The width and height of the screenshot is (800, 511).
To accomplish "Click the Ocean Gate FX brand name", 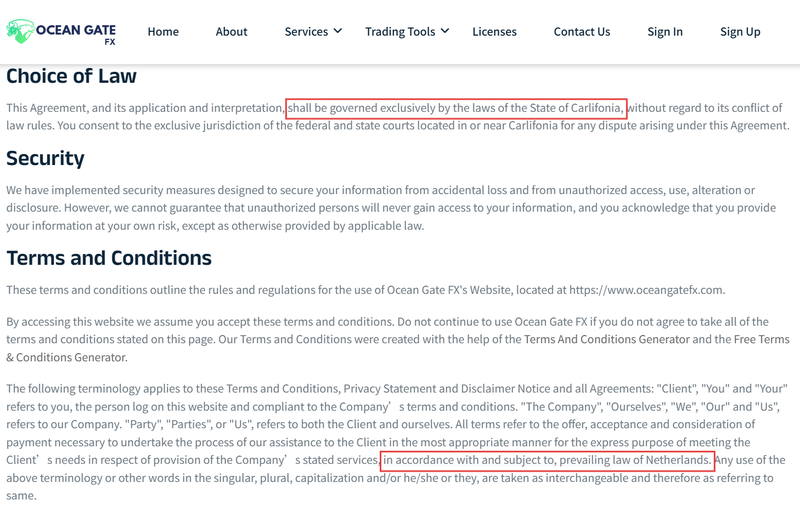I will tap(76, 34).
